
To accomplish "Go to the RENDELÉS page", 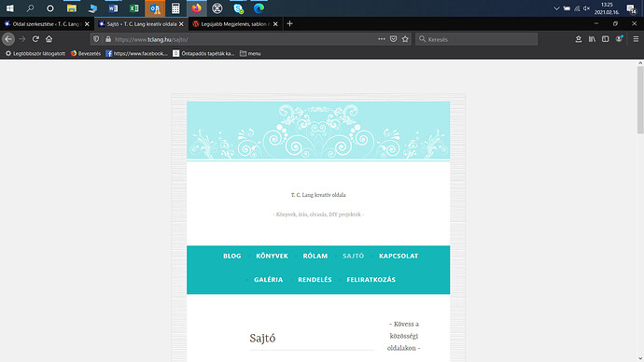I will click(315, 280).
